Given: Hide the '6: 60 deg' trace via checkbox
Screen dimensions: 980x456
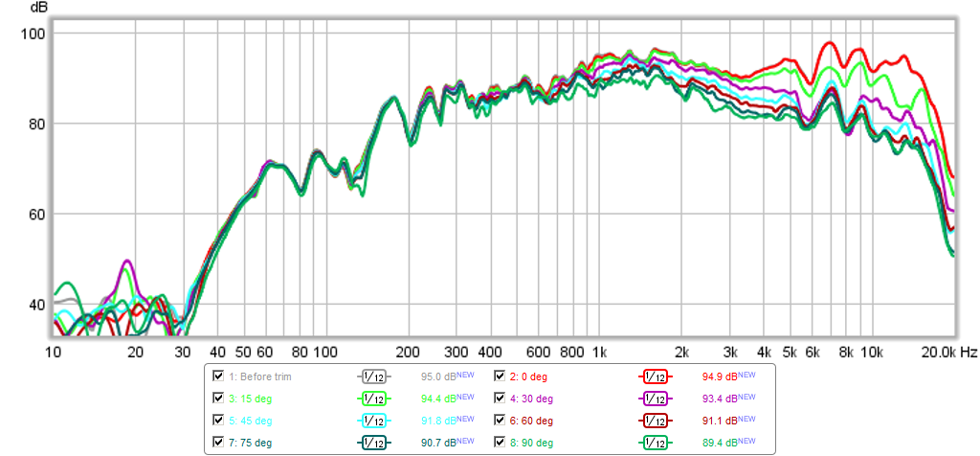Looking at the screenshot, I should pyautogui.click(x=500, y=421).
